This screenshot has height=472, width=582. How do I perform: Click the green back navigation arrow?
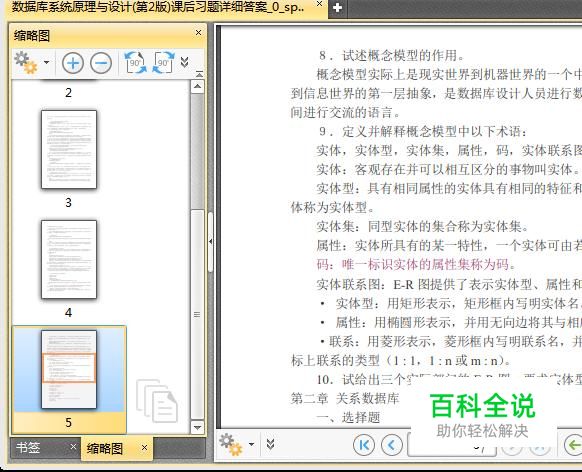[x=573, y=445]
